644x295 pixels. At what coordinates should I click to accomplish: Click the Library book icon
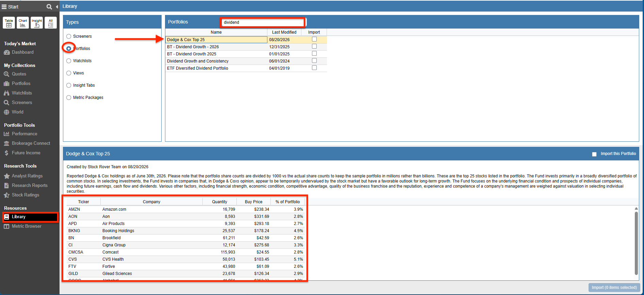tap(6, 217)
